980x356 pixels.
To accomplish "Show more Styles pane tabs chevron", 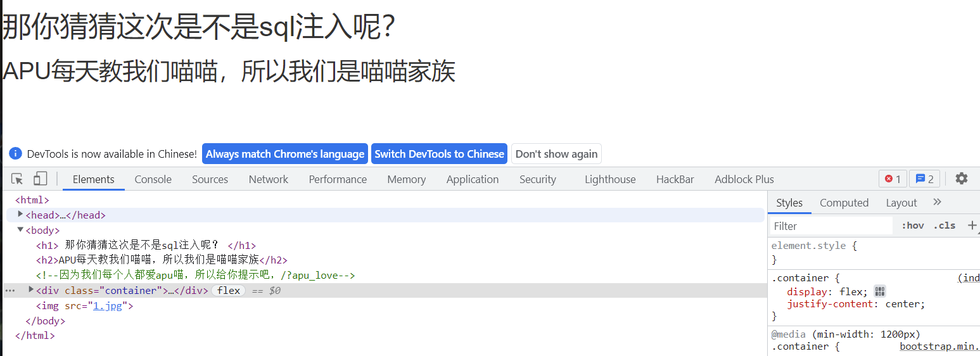I will (938, 202).
